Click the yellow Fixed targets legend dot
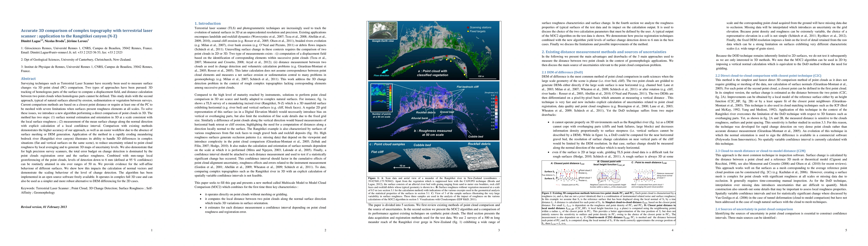This screenshot has width=868, height=246. (468, 31)
